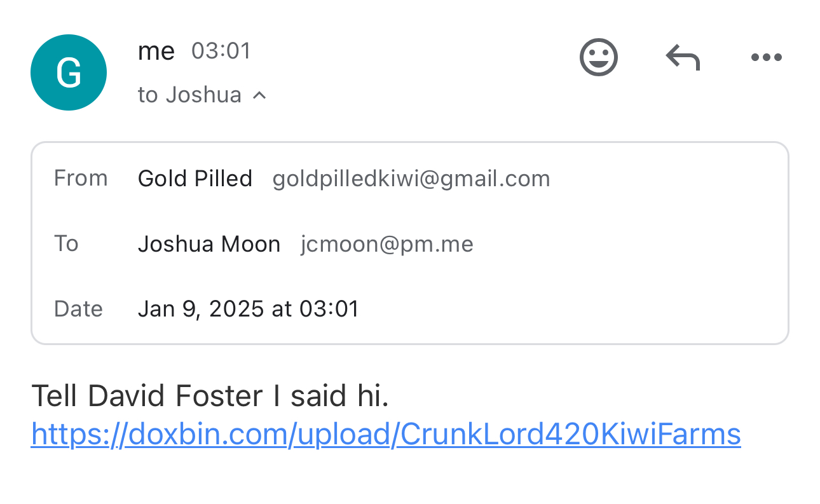Click the "Date" field label
Viewport: 820px width, 504px height.
[78, 309]
